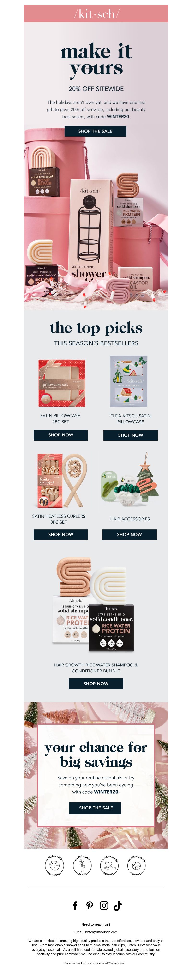Shop now for Elf x Kitsch Satin Pillowcase
This screenshot has width=192, height=980.
pos(131,435)
